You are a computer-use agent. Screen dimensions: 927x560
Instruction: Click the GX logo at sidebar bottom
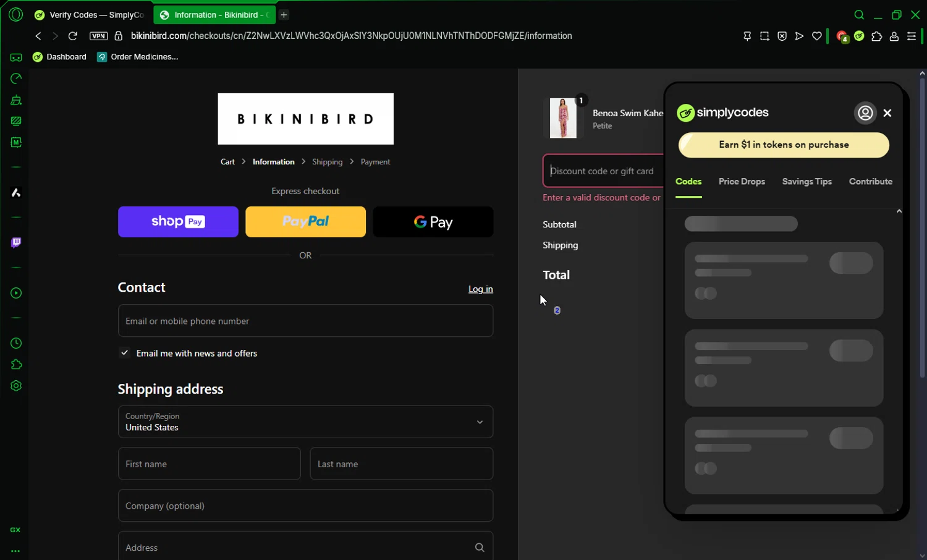click(15, 530)
